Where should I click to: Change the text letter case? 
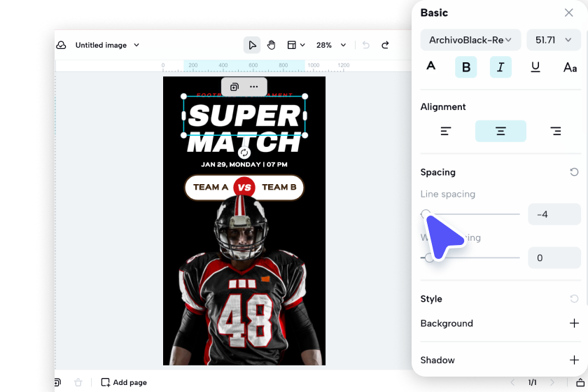coord(570,67)
